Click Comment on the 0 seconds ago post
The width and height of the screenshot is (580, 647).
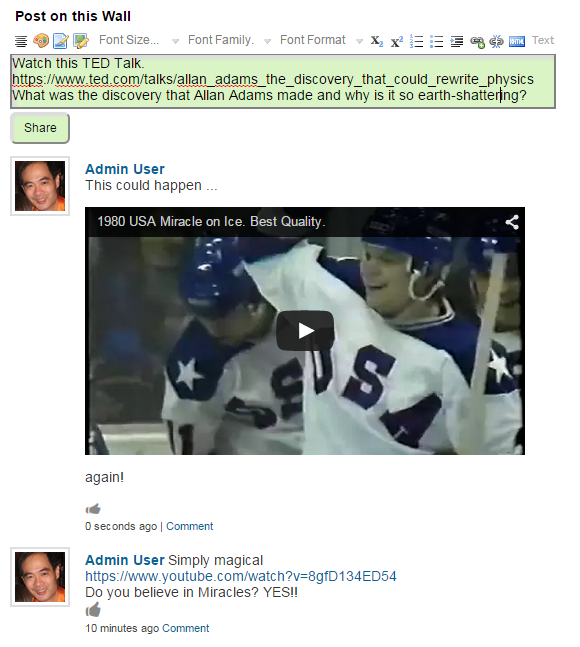189,526
